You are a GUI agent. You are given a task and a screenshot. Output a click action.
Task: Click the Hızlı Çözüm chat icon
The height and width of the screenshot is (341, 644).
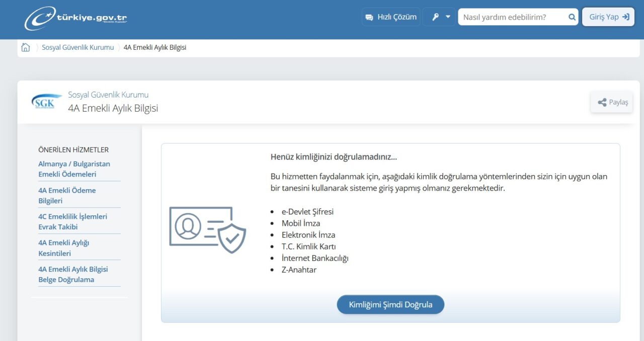[x=369, y=17]
